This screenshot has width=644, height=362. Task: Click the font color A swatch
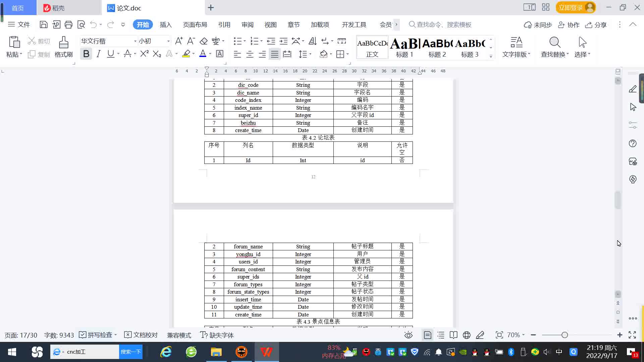coord(203,54)
